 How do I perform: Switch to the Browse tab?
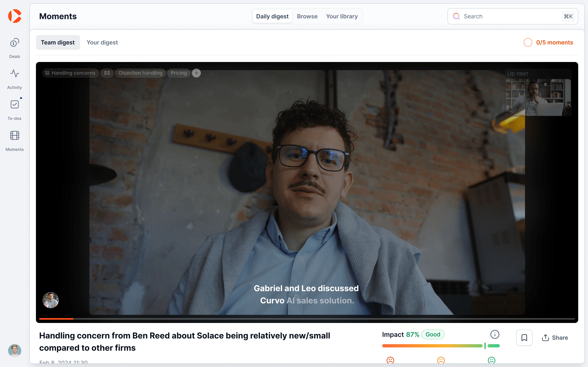coord(307,16)
